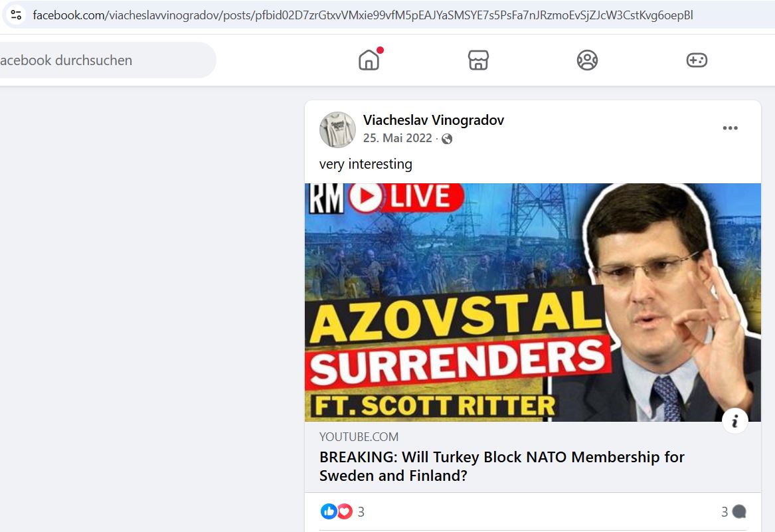This screenshot has height=532, width=775.
Task: Click the browser address bar URL
Action: [x=363, y=15]
